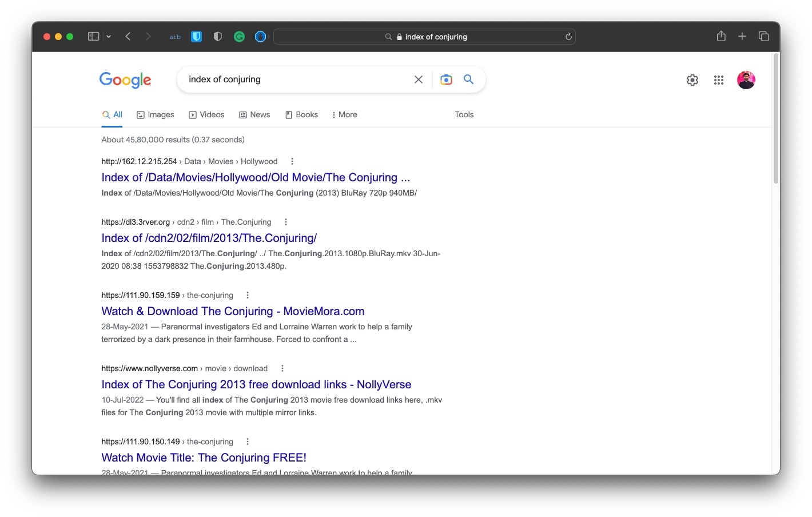Search by image with the camera icon
Image resolution: width=812 pixels, height=517 pixels.
[446, 79]
